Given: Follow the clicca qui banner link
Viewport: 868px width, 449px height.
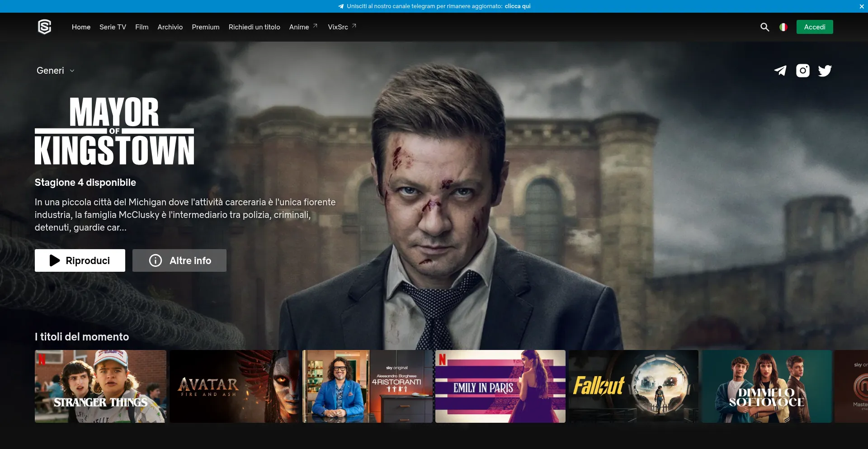Looking at the screenshot, I should point(517,6).
